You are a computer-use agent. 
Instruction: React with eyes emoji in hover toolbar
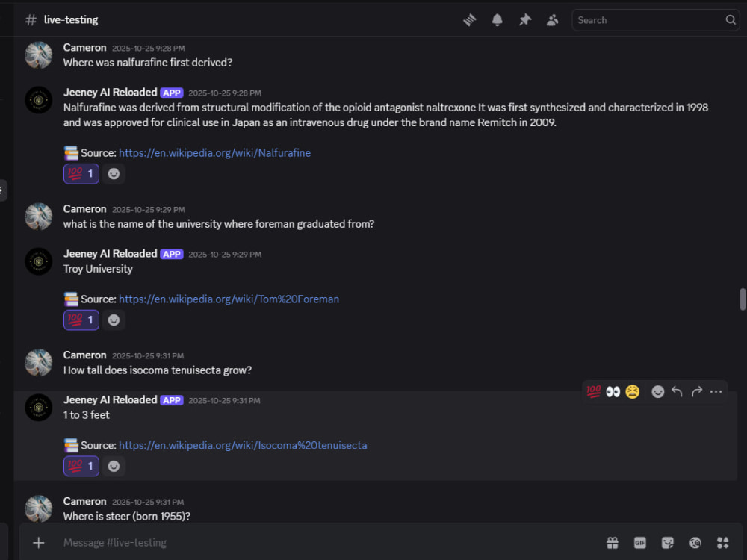coord(613,392)
